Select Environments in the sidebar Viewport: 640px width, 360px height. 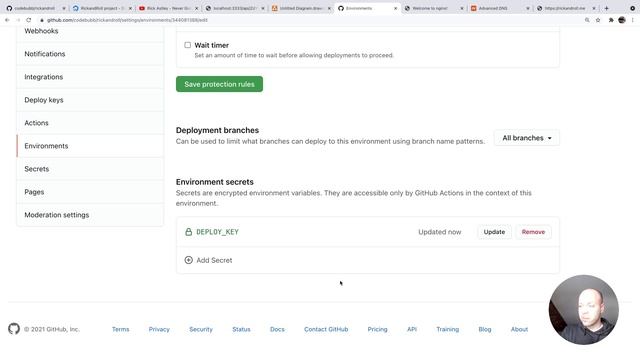coord(90,146)
